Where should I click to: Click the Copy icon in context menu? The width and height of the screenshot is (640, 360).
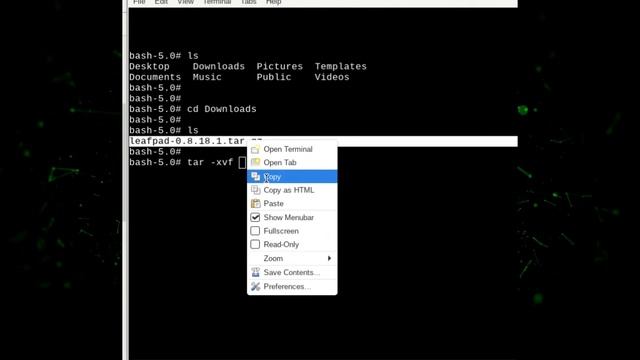coord(256,176)
